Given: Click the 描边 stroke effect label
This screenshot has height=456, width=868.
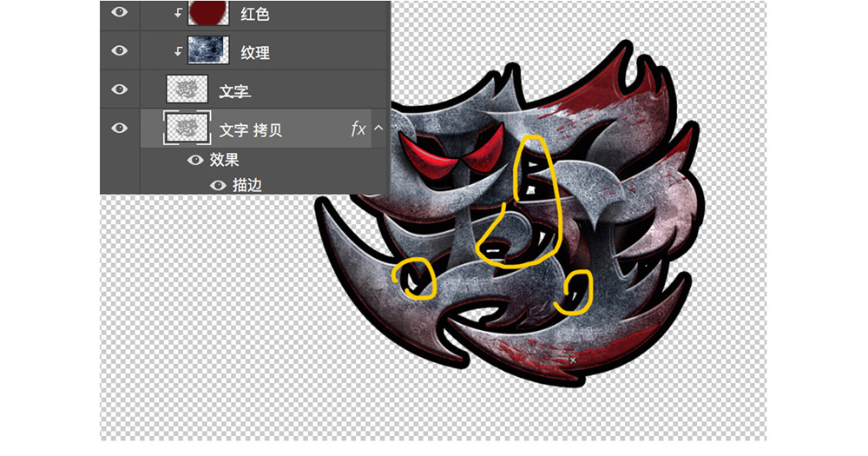Looking at the screenshot, I should [x=247, y=185].
